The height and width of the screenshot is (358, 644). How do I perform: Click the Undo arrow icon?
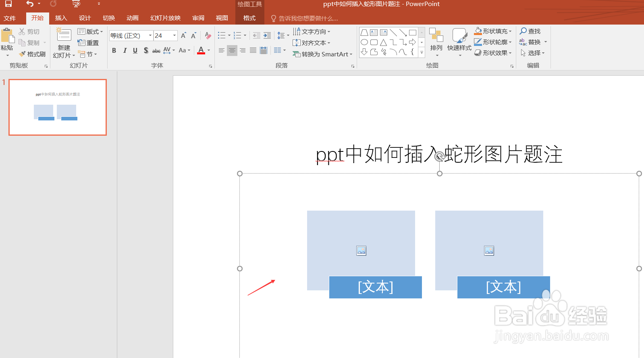[30, 4]
